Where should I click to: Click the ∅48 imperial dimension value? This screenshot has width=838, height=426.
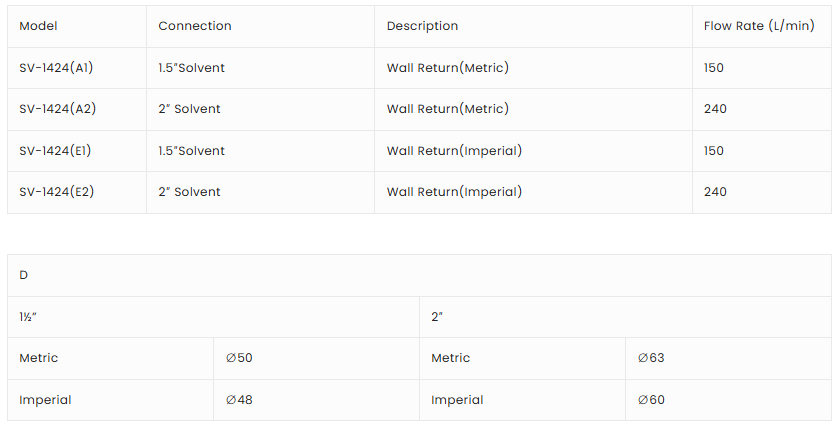[x=239, y=400]
